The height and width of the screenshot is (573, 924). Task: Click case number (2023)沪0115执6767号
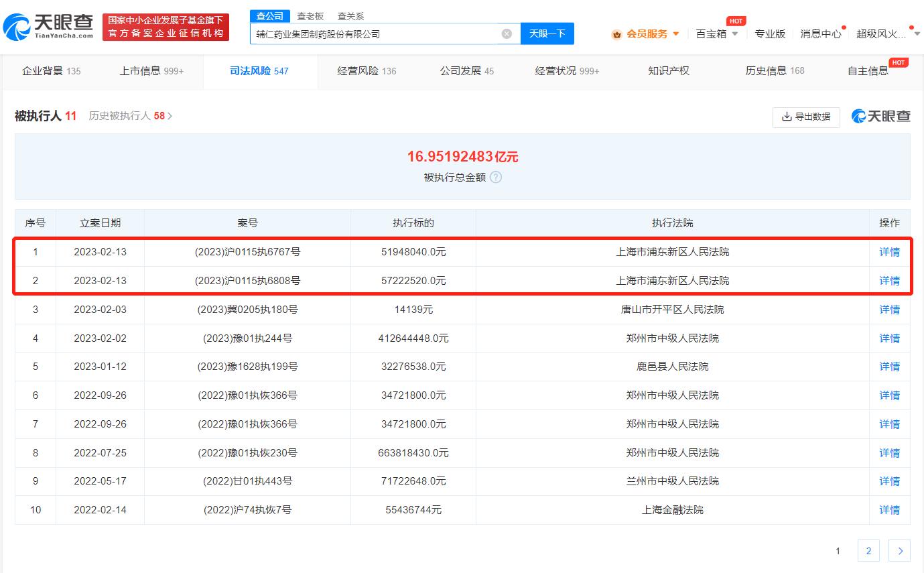[248, 252]
